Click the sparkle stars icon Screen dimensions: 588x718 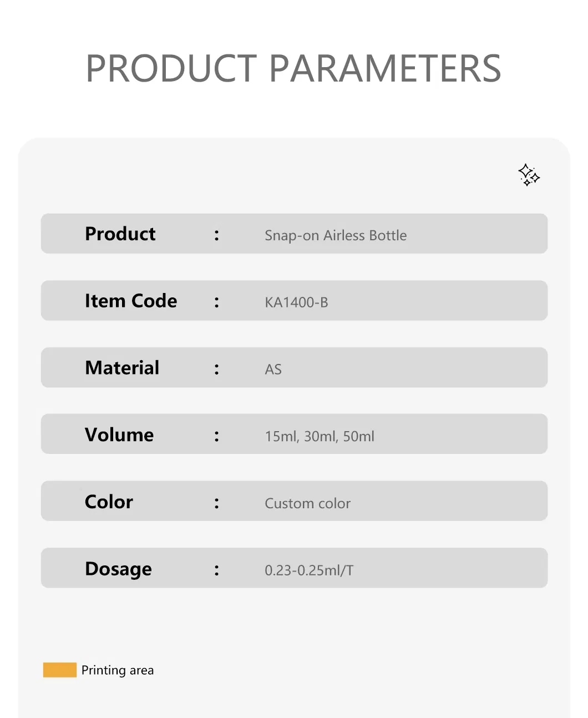pyautogui.click(x=529, y=175)
